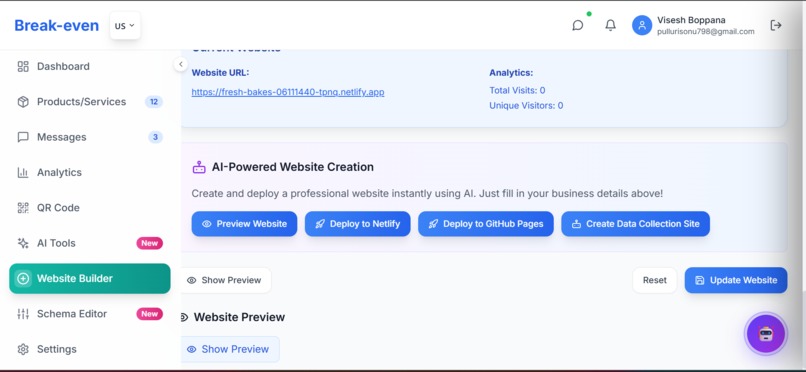Click the Reset button
The width and height of the screenshot is (806, 372).
(x=654, y=281)
